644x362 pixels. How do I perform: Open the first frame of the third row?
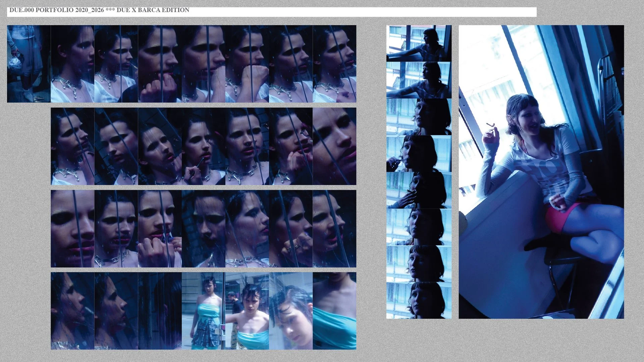click(72, 229)
